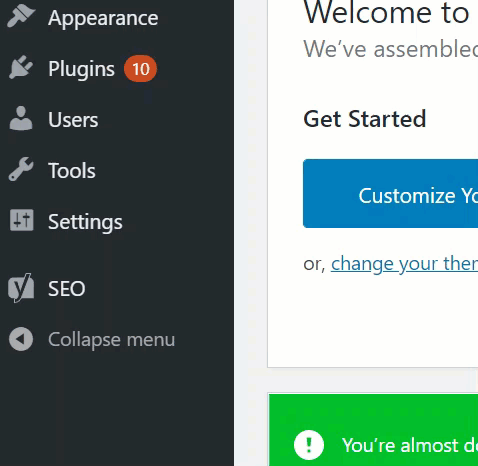Click the green You're almost done notice
The image size is (478, 466).
point(373,430)
